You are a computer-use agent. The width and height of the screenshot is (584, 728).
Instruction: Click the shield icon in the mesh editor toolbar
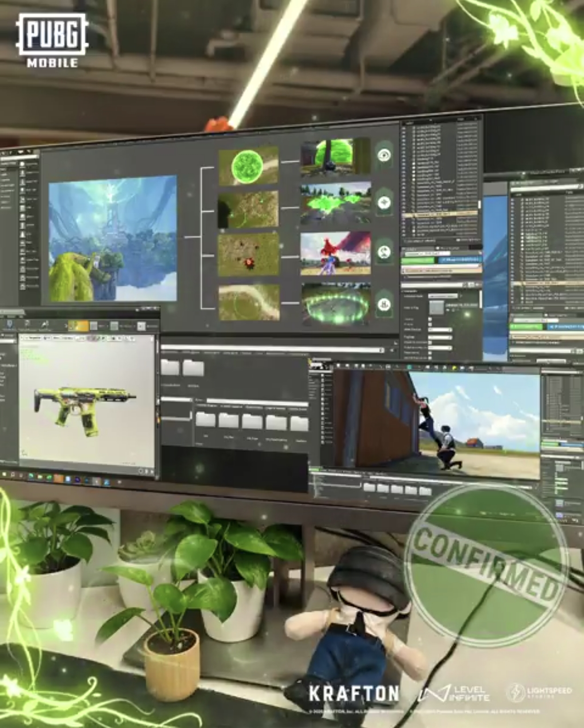[10, 325]
